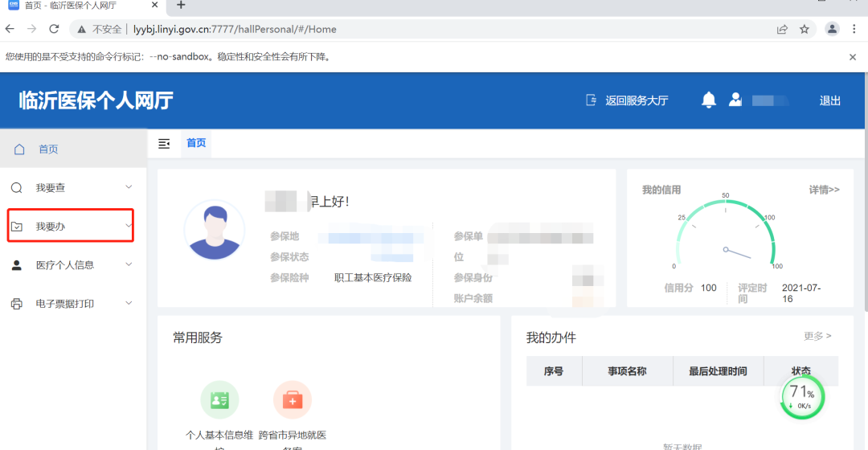Open 跨省市异地就医备案 service icon

pos(292,399)
